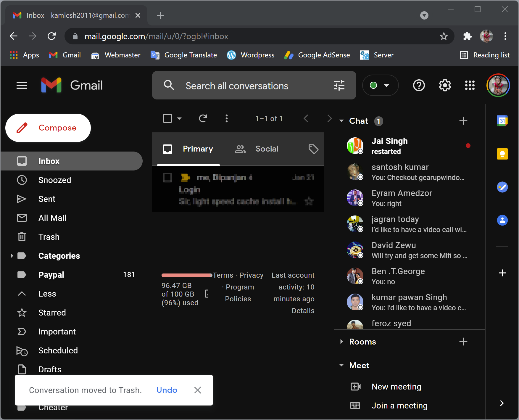Star the Login conversation
Screen dimensions: 519x420
point(309,202)
